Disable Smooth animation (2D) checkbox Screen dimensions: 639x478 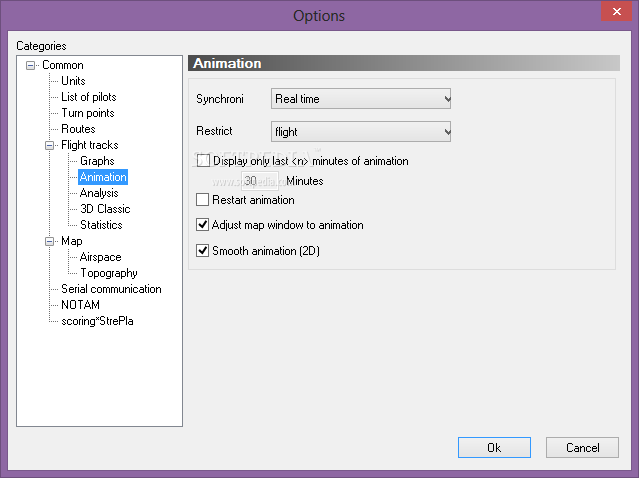tap(203, 250)
